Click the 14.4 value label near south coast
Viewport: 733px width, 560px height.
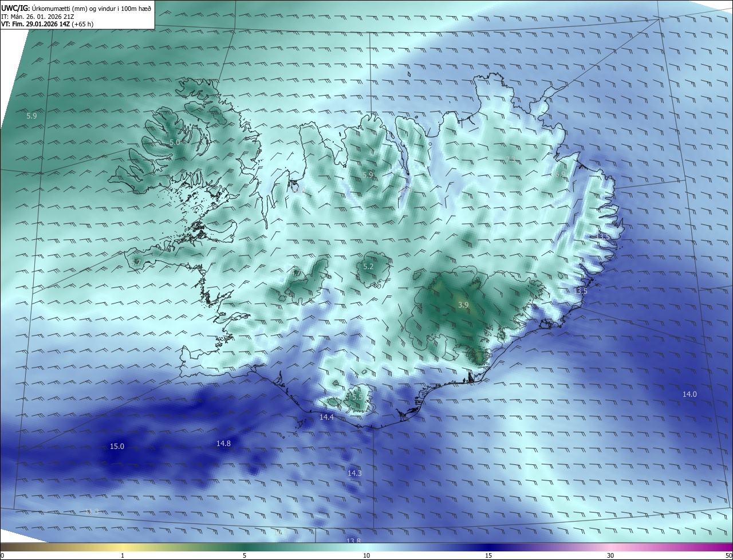(326, 417)
